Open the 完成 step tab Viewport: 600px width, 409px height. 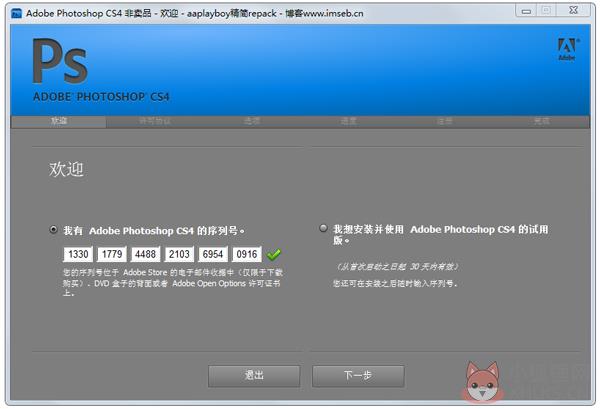point(542,121)
